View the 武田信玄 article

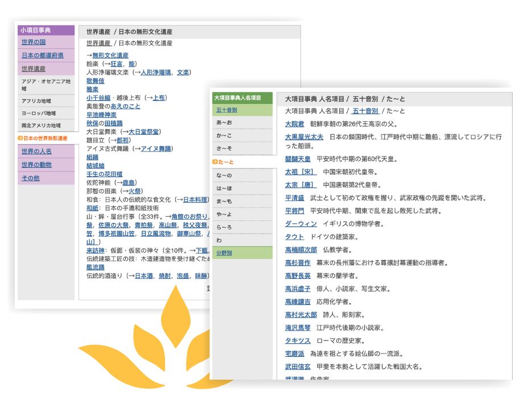pos(298,367)
